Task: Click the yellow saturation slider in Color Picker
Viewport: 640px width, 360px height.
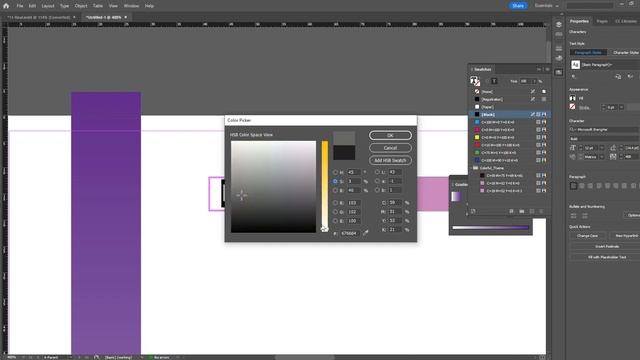Action: [324, 187]
